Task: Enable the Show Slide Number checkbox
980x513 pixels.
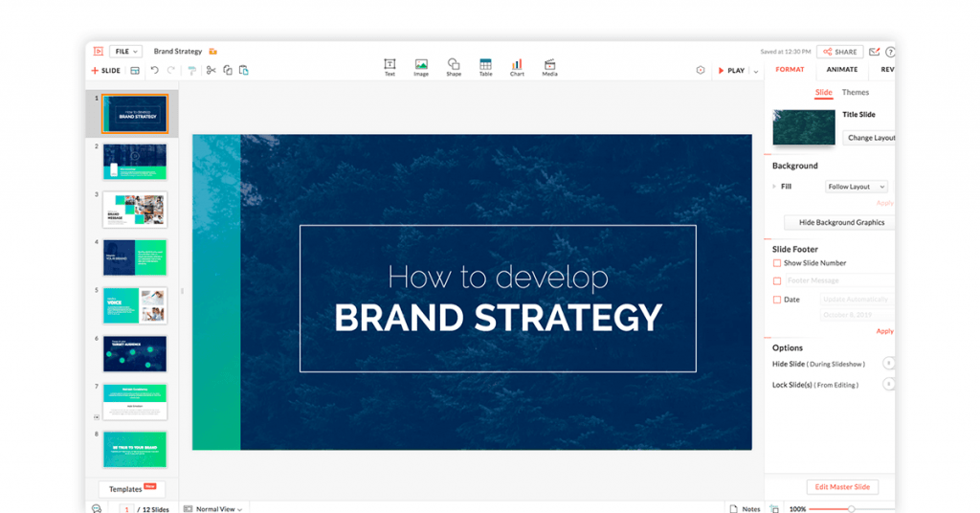Action: pyautogui.click(x=777, y=263)
